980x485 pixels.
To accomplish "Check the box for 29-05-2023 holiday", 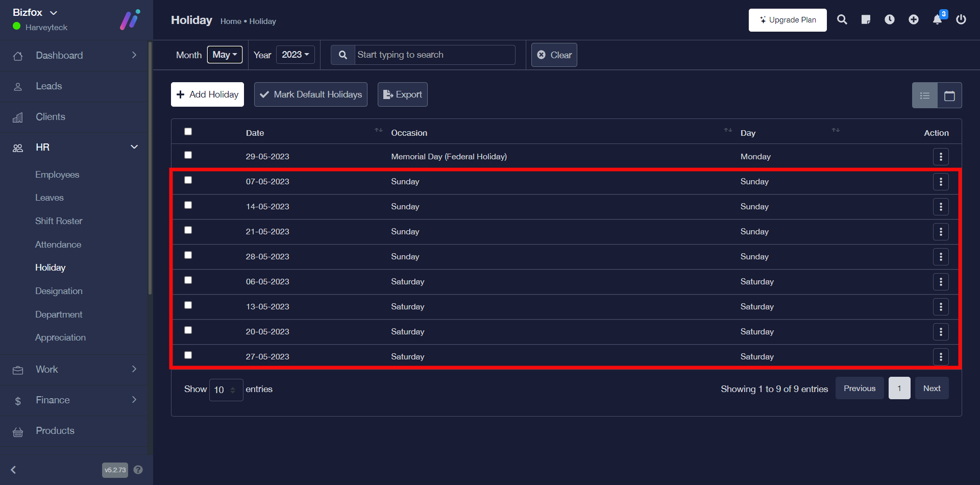I will (x=188, y=155).
